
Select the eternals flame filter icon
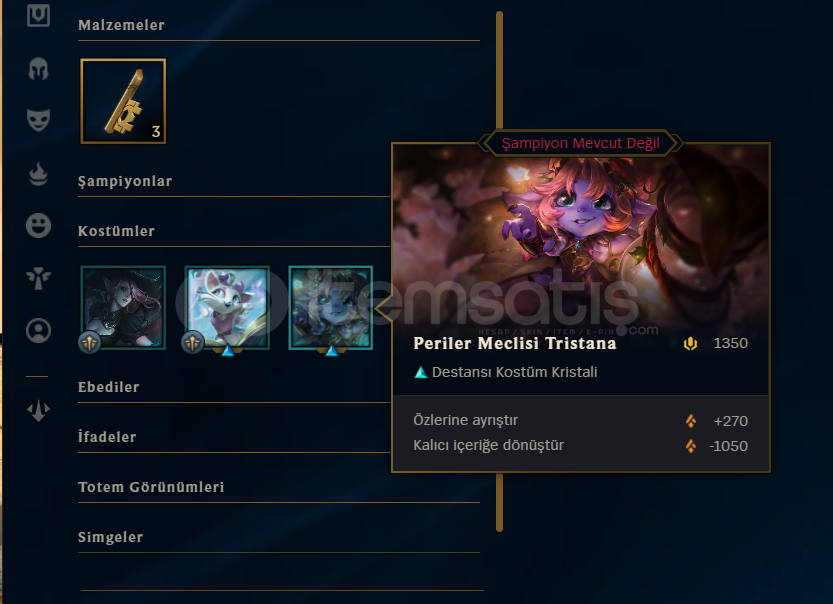[38, 173]
